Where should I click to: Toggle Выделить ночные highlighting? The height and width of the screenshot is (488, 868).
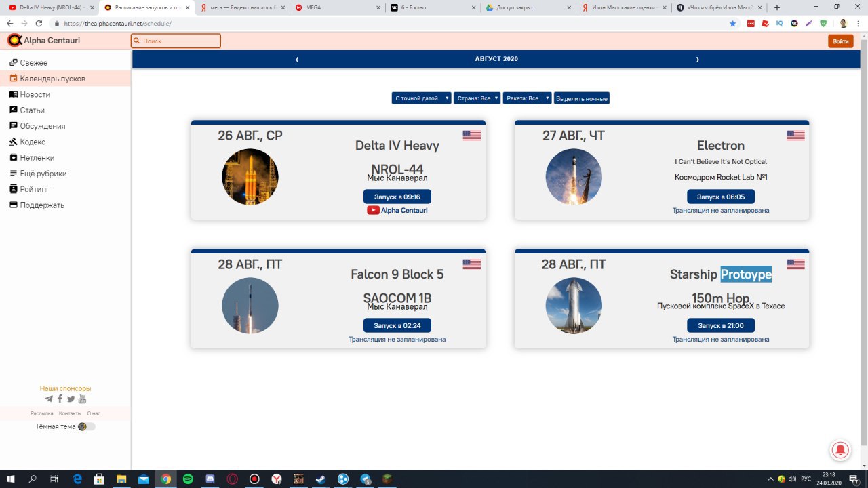coord(582,98)
